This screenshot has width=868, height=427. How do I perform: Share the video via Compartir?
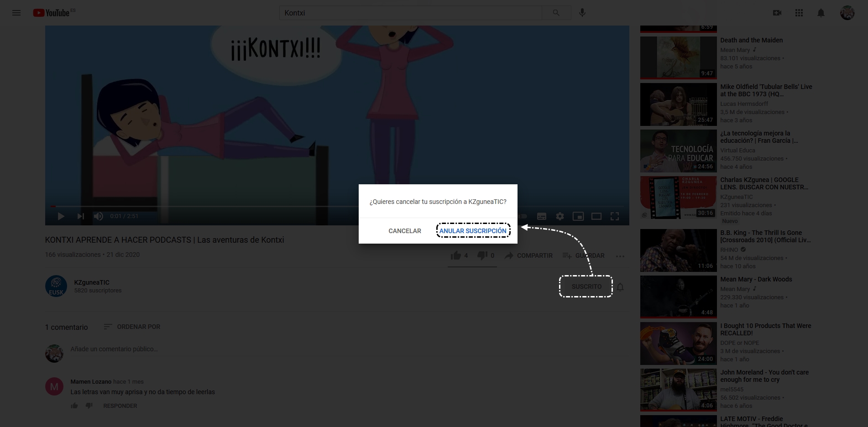[x=528, y=255]
